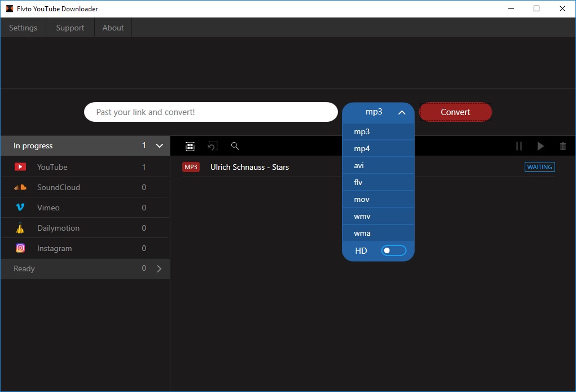The width and height of the screenshot is (576, 392).
Task: Click the select-all grid icon in toolbar
Action: point(190,146)
